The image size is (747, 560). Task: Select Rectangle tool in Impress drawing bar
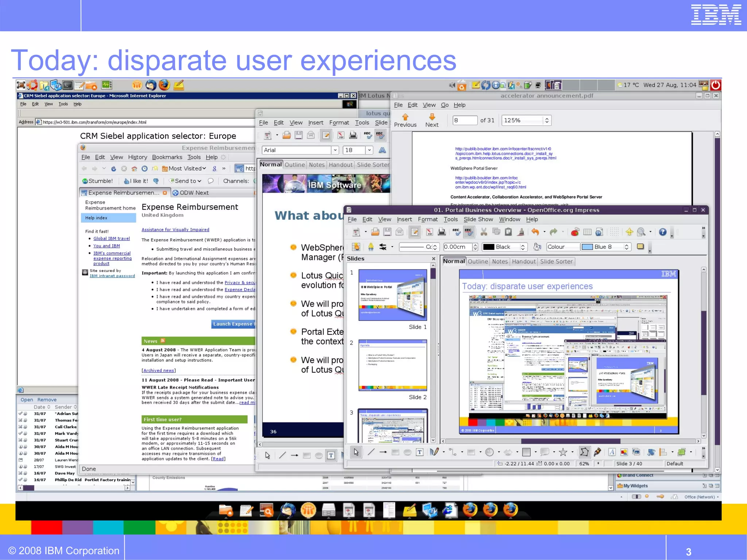click(x=395, y=452)
